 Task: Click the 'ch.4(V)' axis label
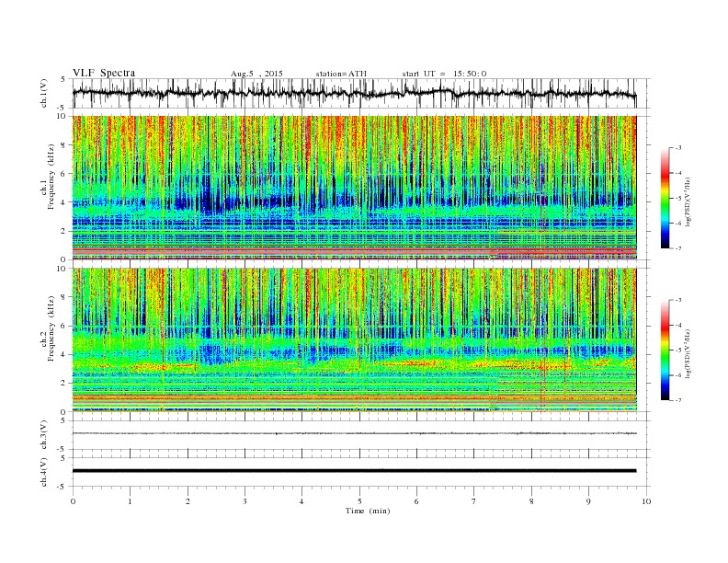(x=44, y=472)
